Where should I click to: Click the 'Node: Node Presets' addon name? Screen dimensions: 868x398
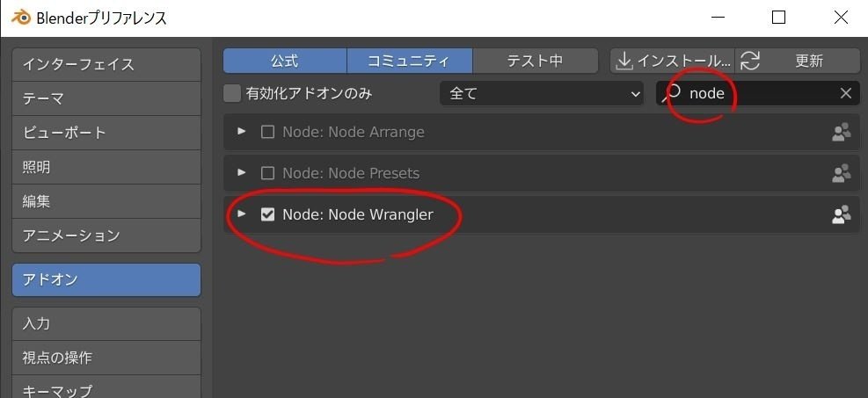[x=351, y=174]
